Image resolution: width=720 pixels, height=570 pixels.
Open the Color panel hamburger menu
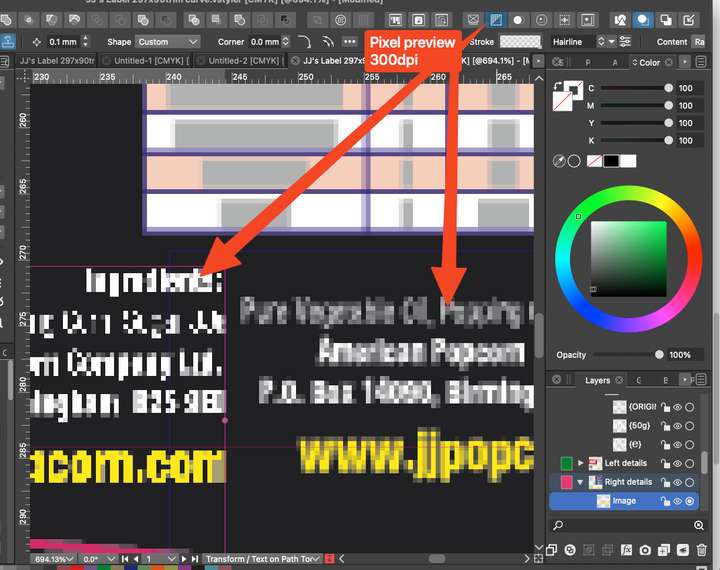tap(701, 62)
